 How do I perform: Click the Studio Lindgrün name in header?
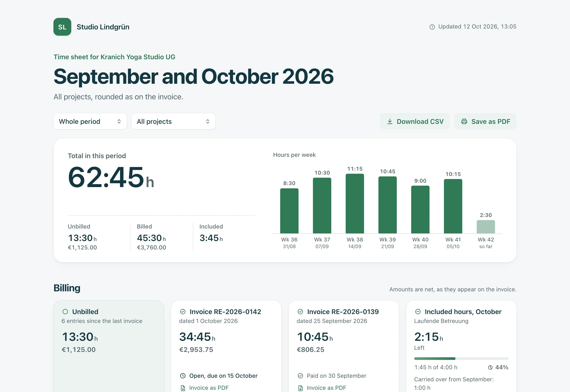coord(103,27)
